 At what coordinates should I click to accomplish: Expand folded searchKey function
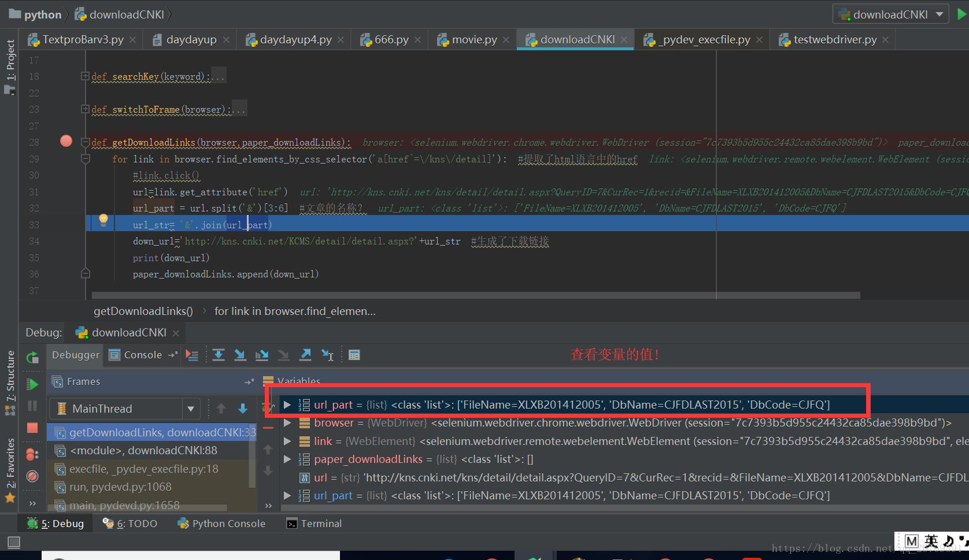(x=85, y=76)
